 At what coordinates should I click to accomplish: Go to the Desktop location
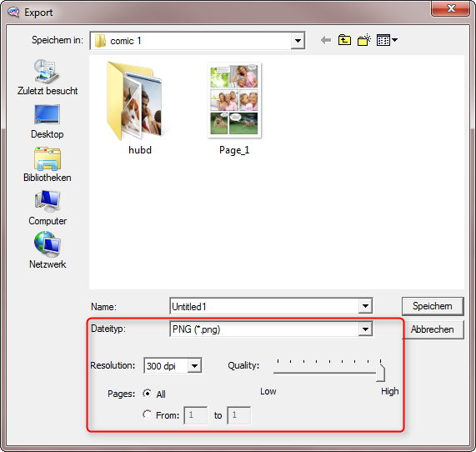tap(48, 122)
